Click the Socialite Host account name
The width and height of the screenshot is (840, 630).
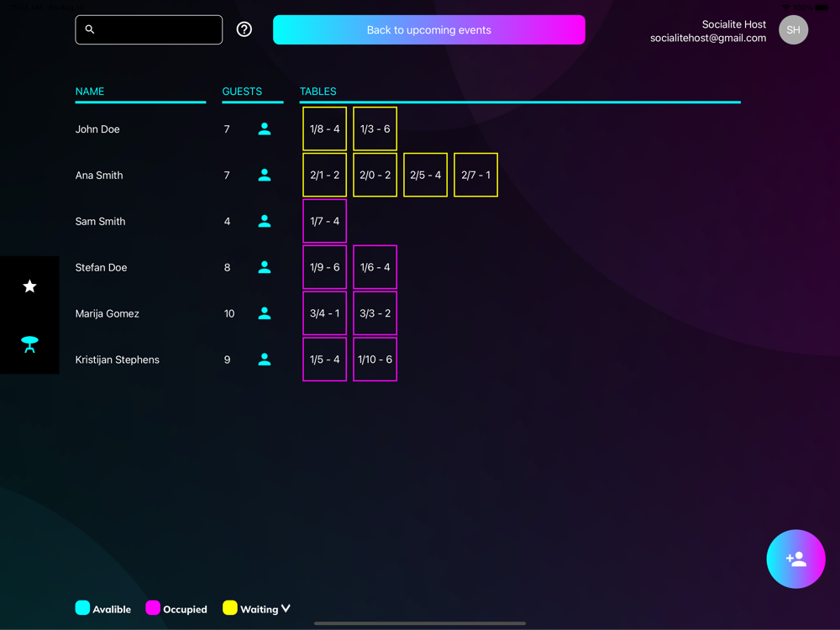(x=734, y=24)
